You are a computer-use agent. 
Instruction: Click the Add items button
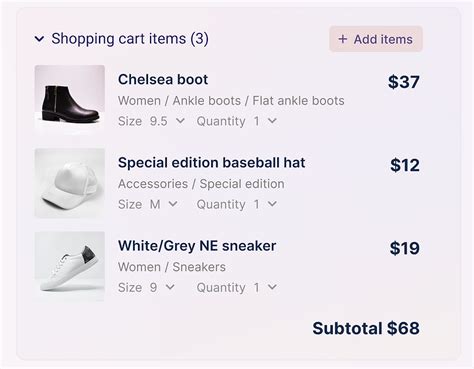coord(376,39)
